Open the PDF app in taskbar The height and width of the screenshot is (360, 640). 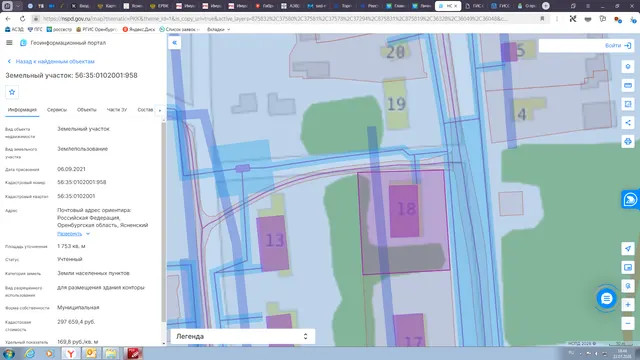point(133,353)
